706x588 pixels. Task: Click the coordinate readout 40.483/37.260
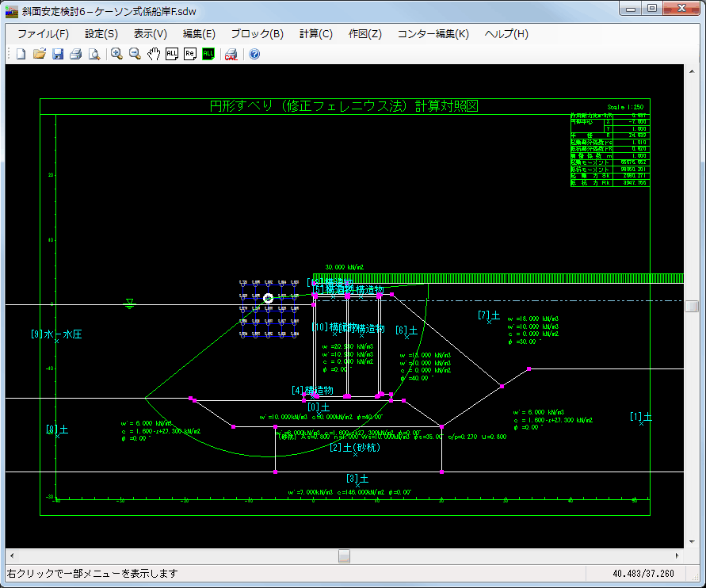643,574
